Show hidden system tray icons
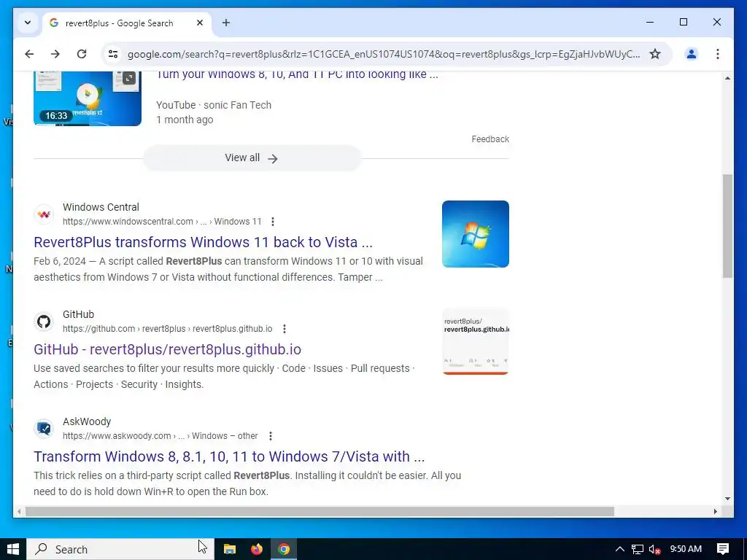The width and height of the screenshot is (747, 560). [x=620, y=549]
